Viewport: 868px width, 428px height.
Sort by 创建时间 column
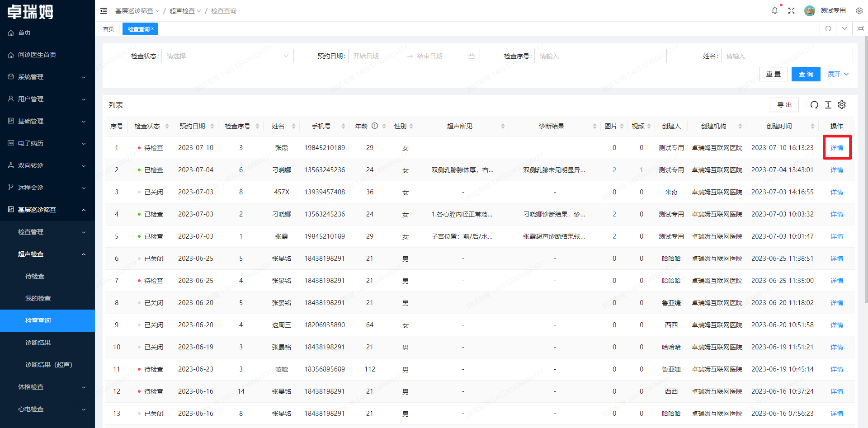tap(812, 126)
